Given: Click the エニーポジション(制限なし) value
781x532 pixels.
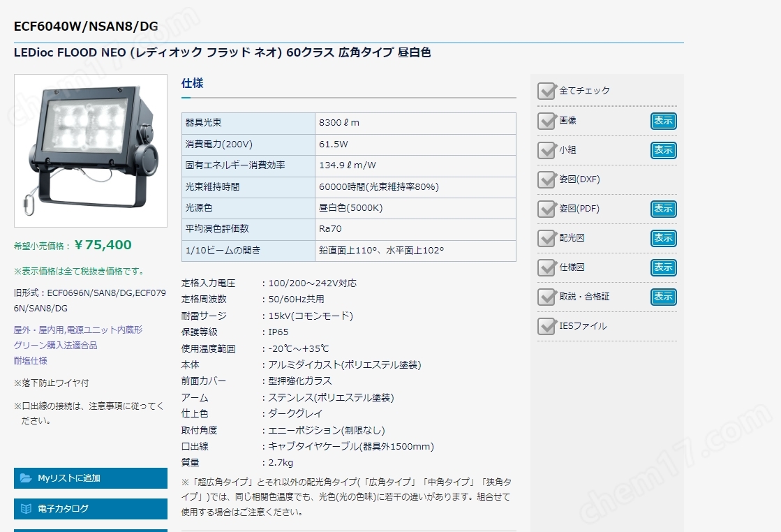Looking at the screenshot, I should pyautogui.click(x=327, y=430).
